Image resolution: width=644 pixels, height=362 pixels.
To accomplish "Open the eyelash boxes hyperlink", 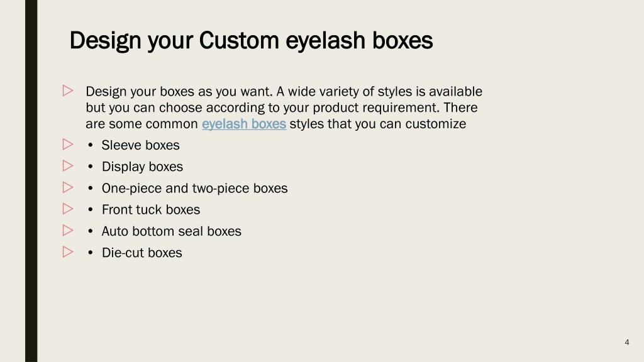I will point(244,124).
